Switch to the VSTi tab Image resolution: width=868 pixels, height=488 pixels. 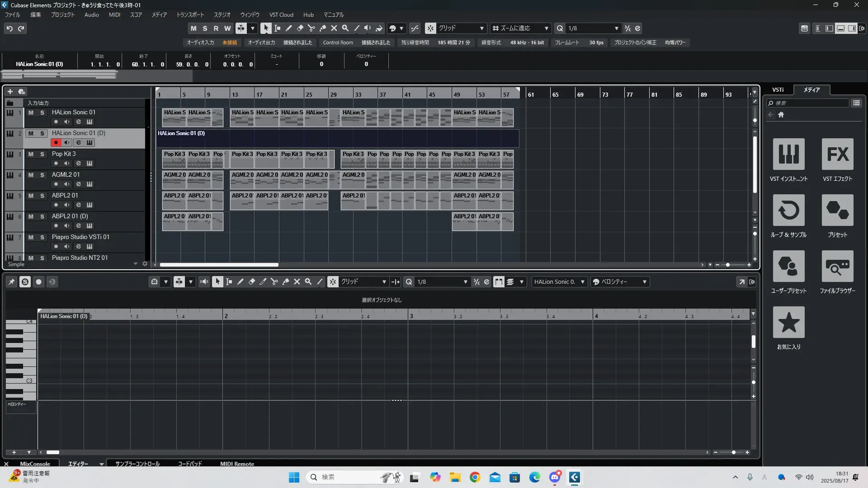tap(778, 90)
